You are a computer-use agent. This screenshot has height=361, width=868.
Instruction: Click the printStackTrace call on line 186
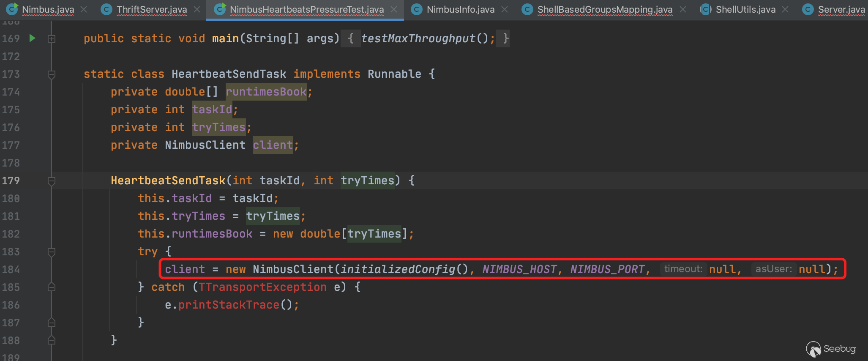pyautogui.click(x=229, y=305)
